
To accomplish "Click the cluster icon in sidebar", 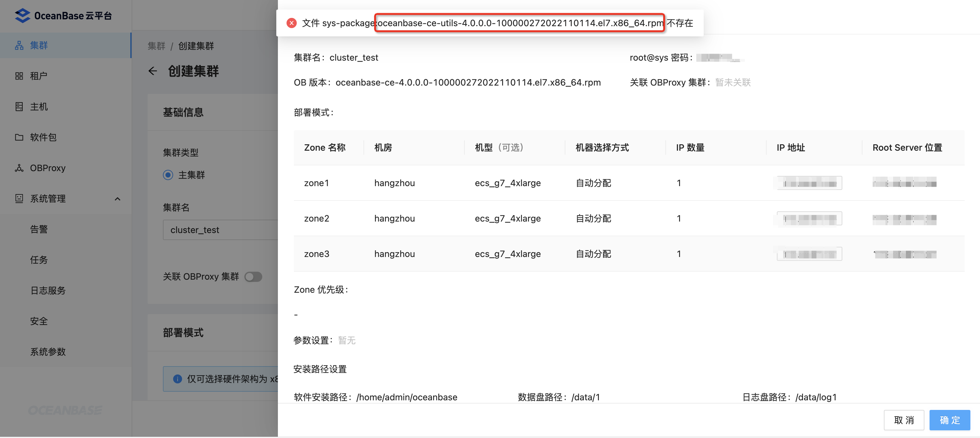I will pos(19,45).
